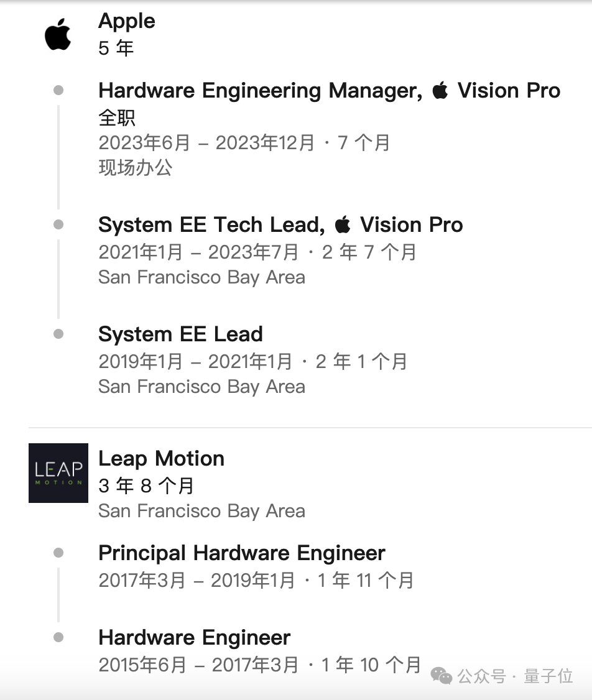Click timeline dot for Principal Hardware Engineer
The width and height of the screenshot is (592, 700).
[58, 553]
